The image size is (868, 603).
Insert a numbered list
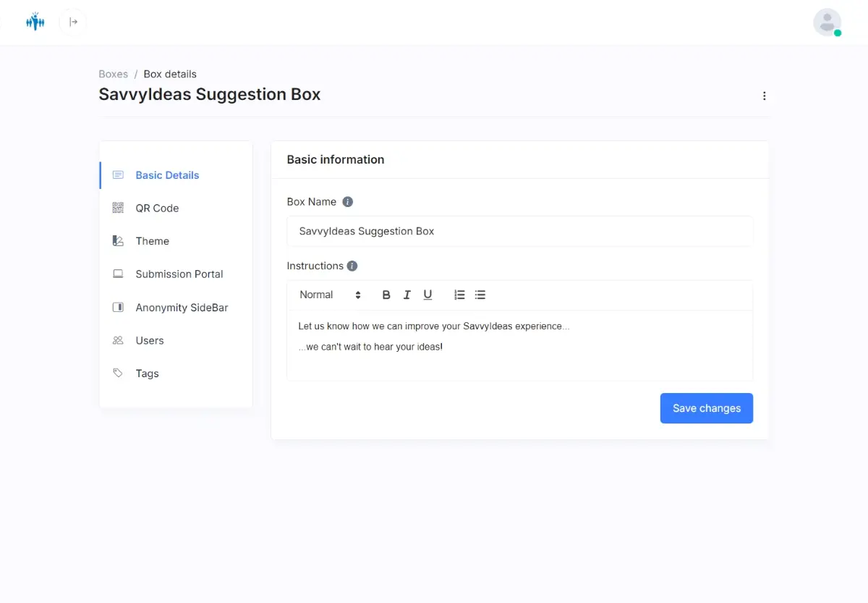coord(459,295)
